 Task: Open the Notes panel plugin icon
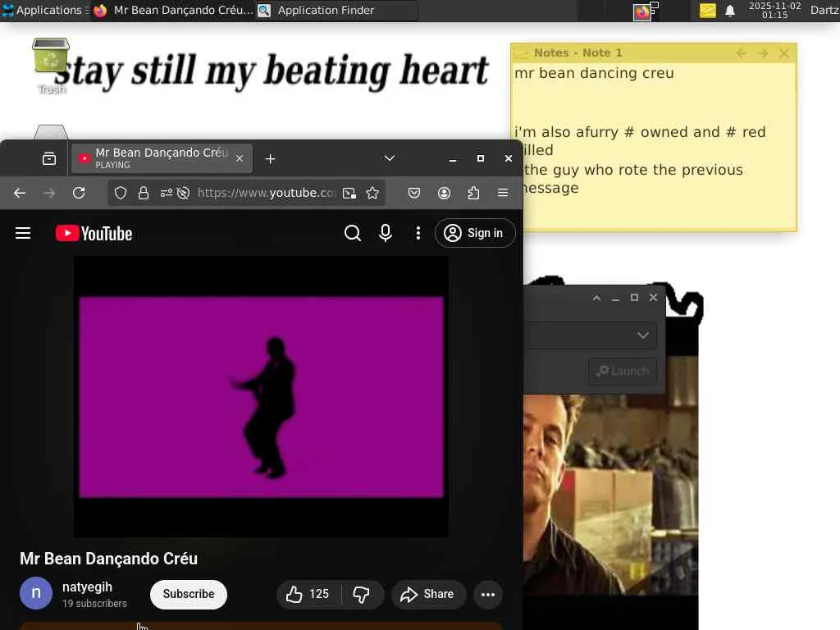(707, 10)
